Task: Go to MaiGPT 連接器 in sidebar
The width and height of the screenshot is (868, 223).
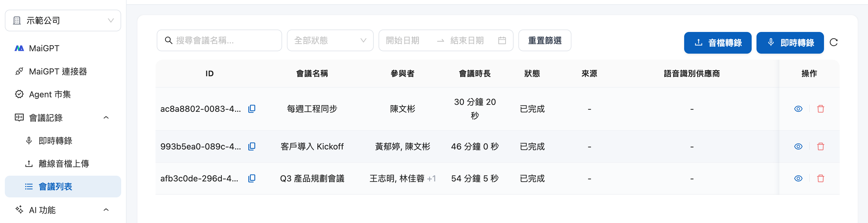Action: pos(63,71)
